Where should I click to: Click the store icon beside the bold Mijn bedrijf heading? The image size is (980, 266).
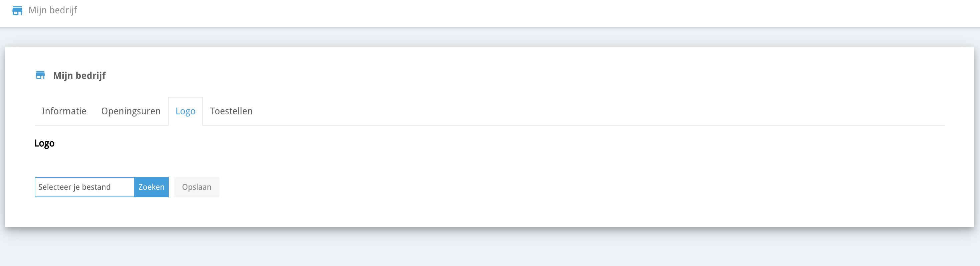[x=40, y=75]
